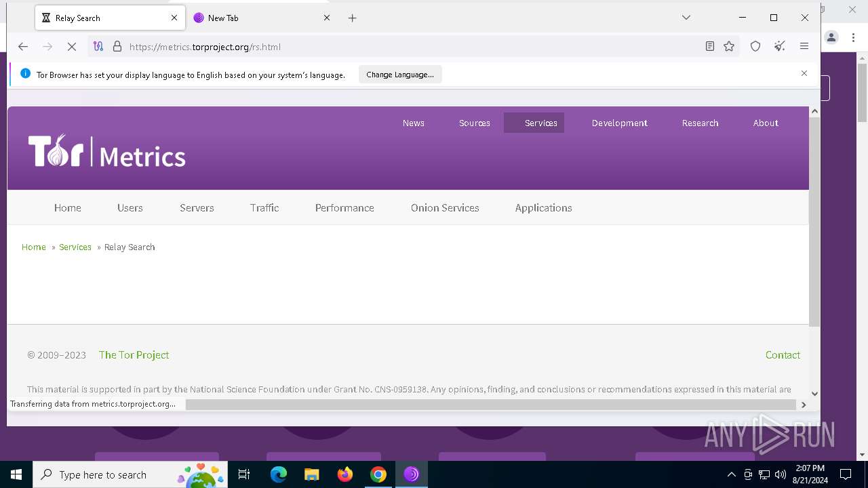Go to the Home navigation section
The width and height of the screenshot is (868, 488).
(68, 208)
